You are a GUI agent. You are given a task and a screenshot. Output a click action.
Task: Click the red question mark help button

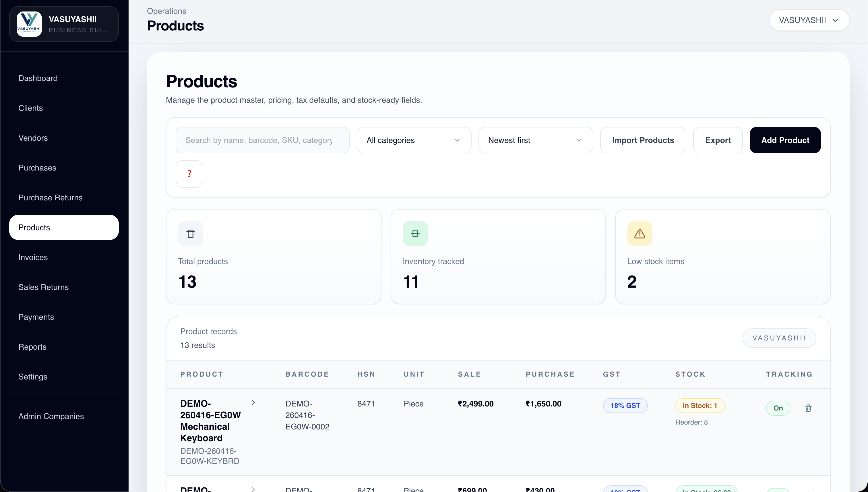(x=189, y=174)
